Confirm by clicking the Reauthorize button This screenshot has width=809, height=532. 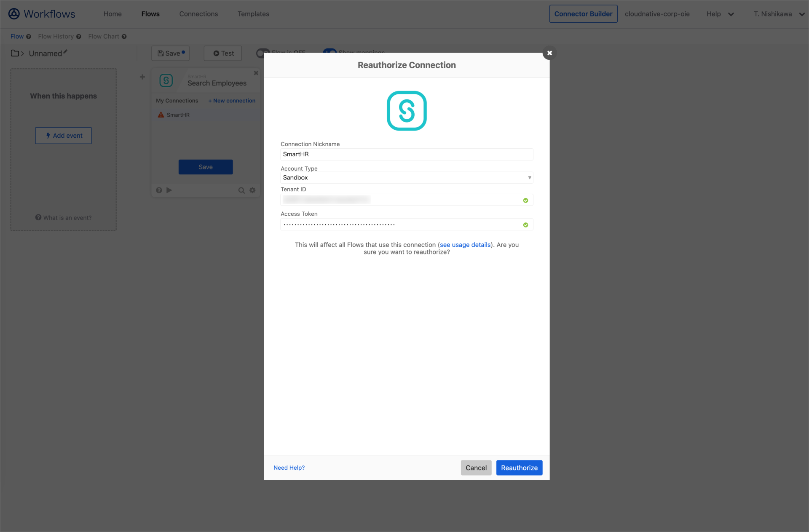click(519, 468)
